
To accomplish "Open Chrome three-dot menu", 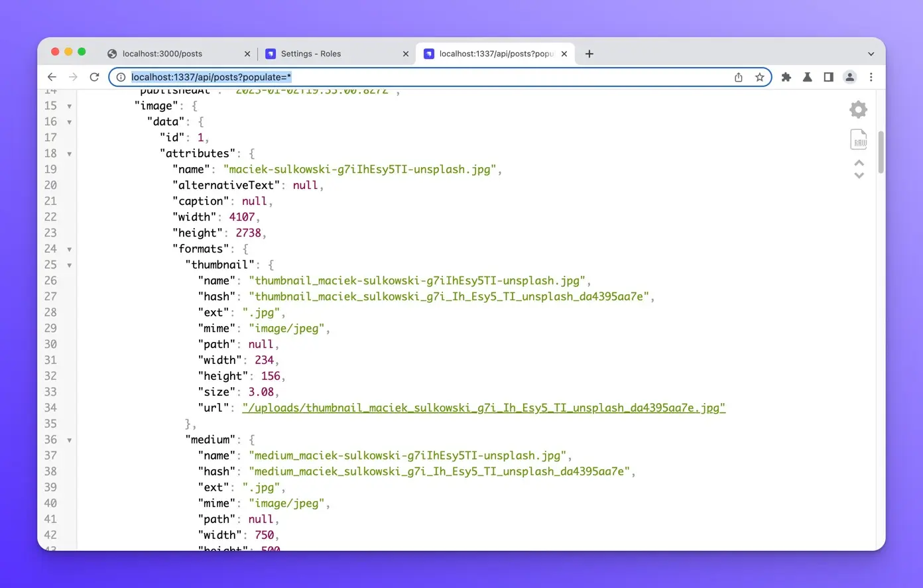I will pos(871,77).
